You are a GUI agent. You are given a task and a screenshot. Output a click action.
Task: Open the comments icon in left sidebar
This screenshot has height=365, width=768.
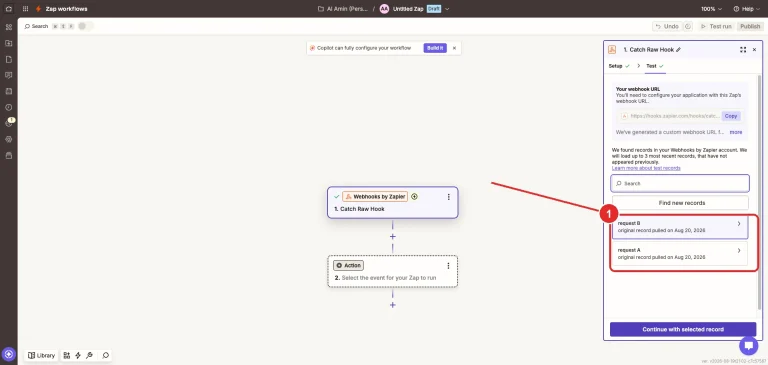click(8, 75)
